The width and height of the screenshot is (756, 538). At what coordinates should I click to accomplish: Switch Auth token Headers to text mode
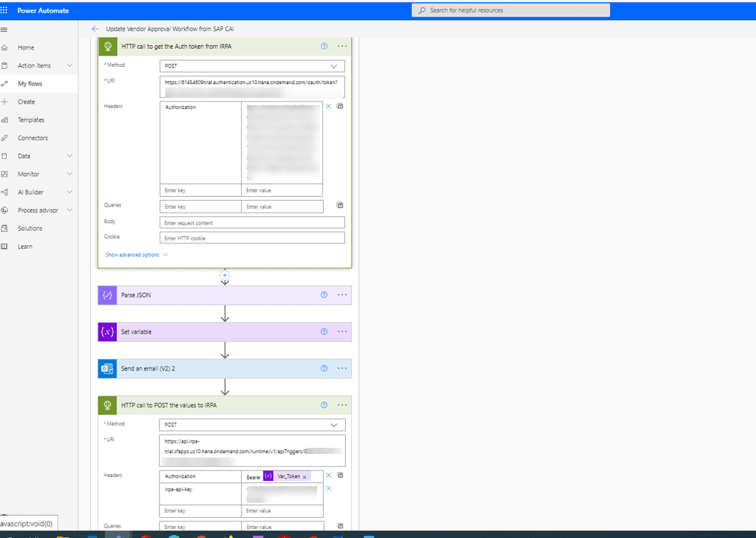pyautogui.click(x=340, y=106)
